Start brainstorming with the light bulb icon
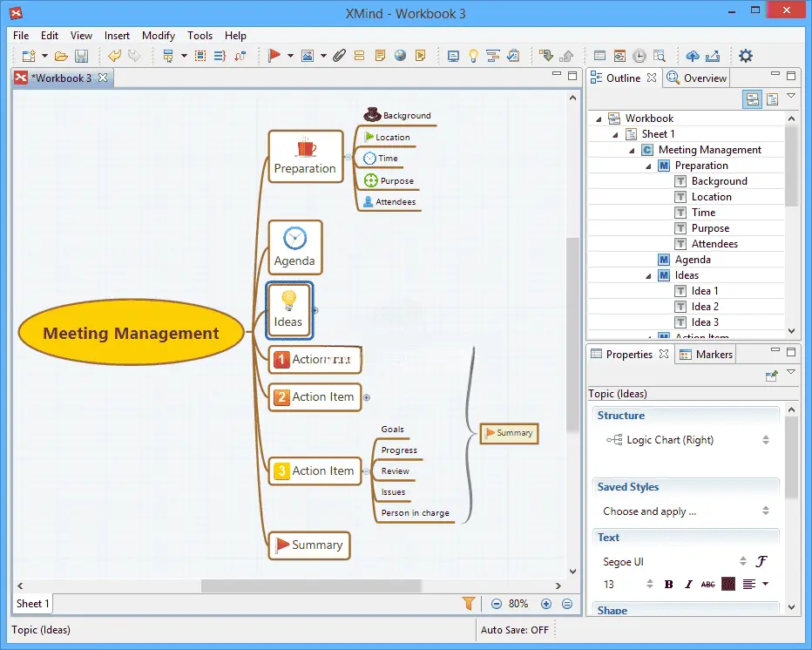This screenshot has width=812, height=650. [473, 56]
